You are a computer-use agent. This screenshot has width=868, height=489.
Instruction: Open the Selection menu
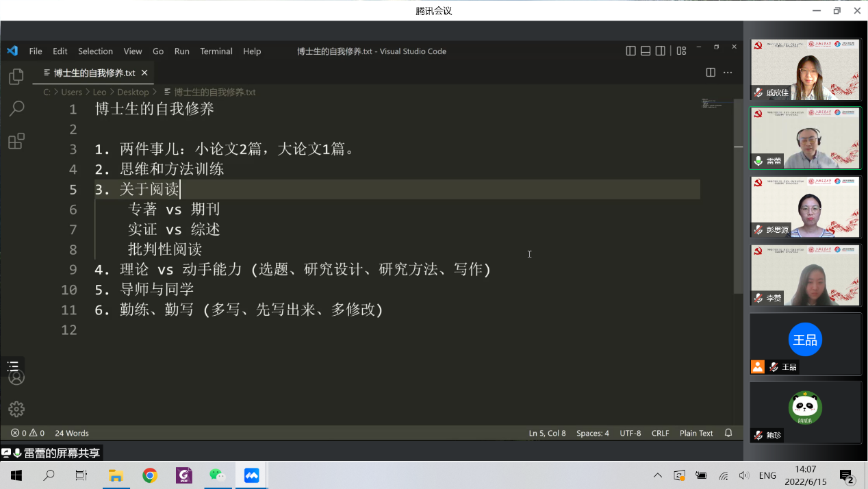pyautogui.click(x=95, y=51)
